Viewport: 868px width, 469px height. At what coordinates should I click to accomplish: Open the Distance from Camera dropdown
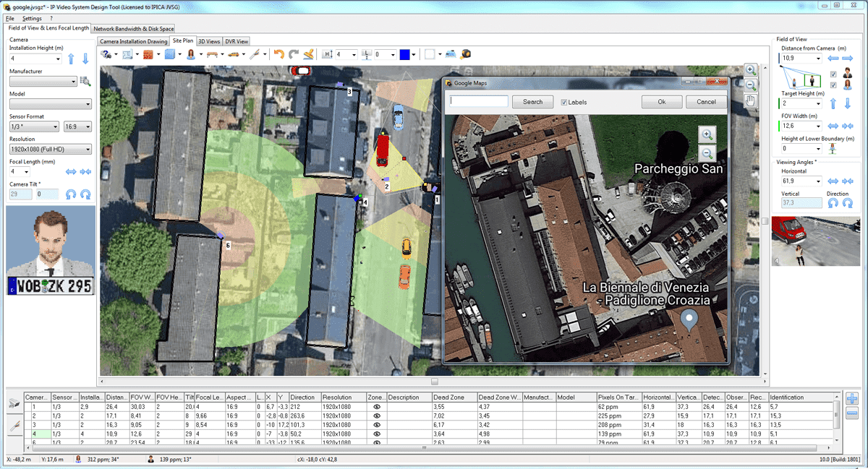818,58
